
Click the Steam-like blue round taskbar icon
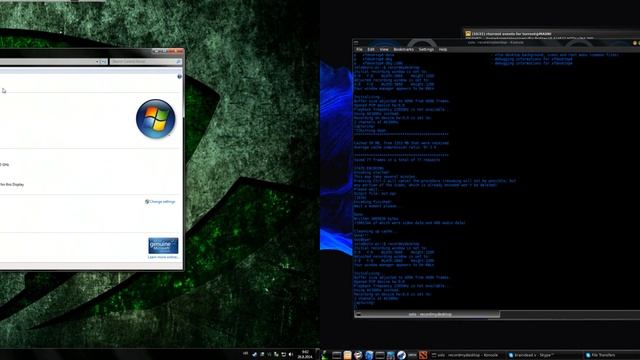click(x=401, y=355)
